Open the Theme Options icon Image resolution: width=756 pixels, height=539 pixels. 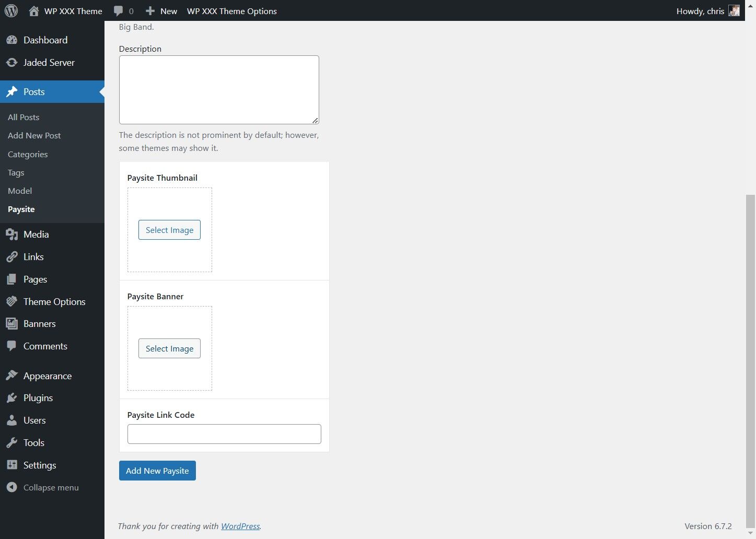point(12,301)
